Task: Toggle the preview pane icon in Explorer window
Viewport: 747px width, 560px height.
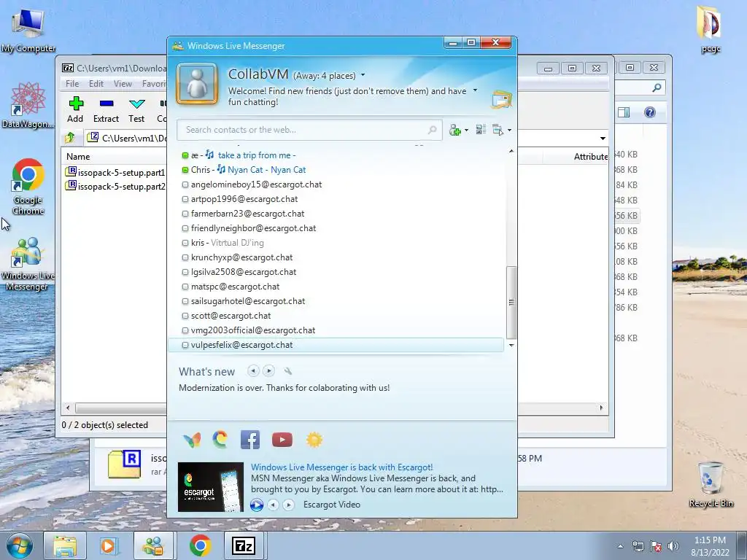Action: point(624,112)
